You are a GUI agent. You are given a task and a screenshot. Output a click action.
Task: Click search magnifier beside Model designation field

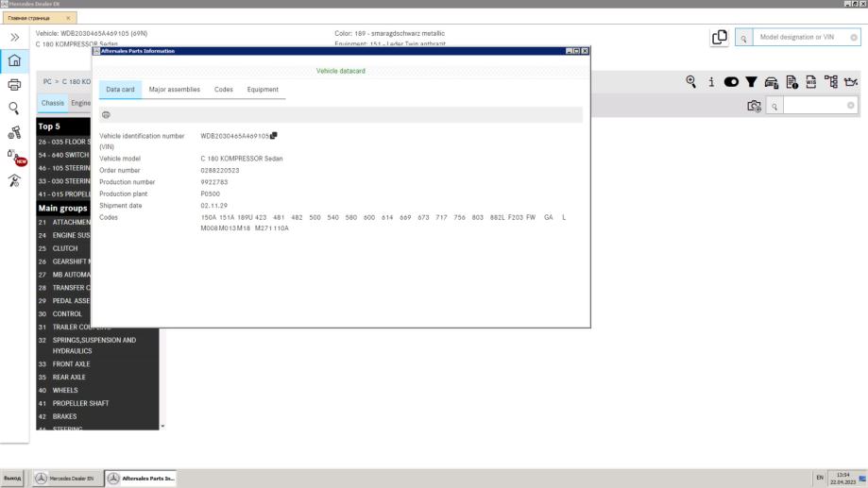pos(743,38)
